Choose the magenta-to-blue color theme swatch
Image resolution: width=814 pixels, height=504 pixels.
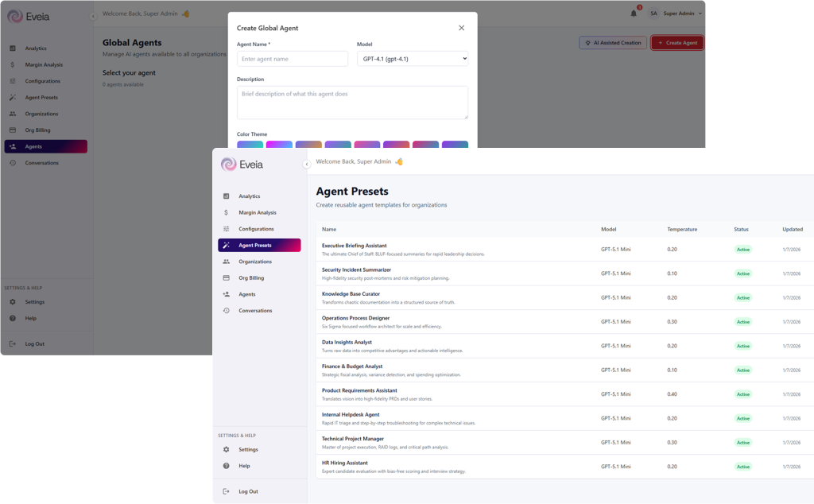click(279, 145)
